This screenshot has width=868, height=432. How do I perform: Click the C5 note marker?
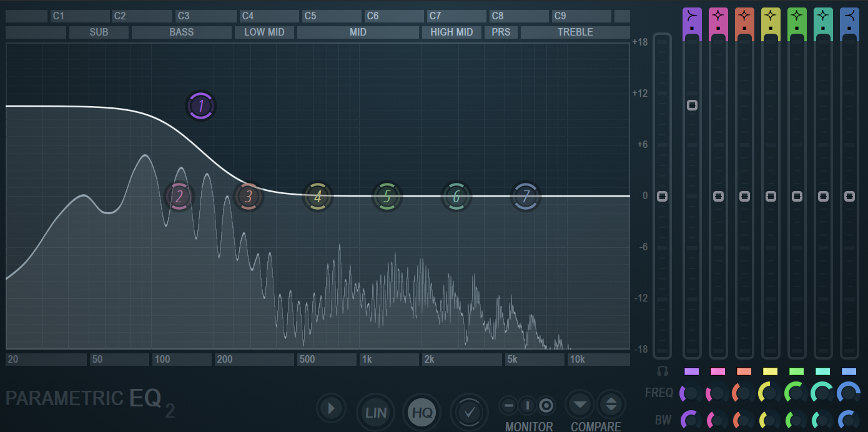[332, 16]
